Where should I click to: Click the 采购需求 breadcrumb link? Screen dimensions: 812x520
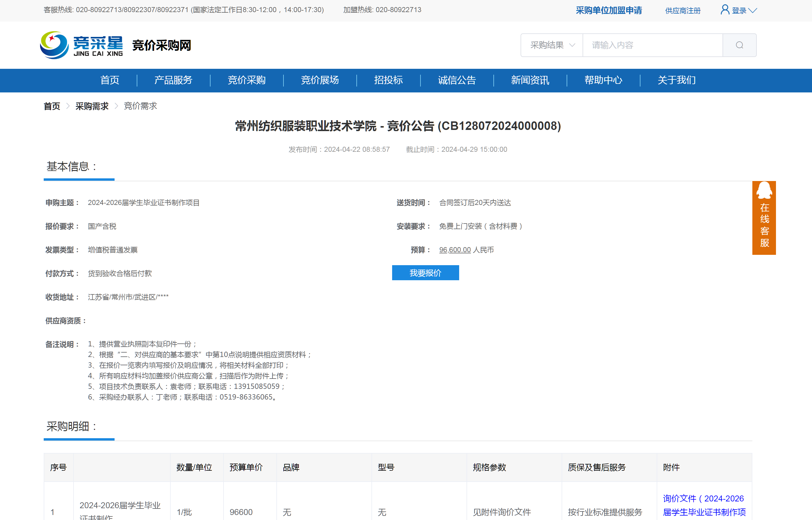pos(92,106)
